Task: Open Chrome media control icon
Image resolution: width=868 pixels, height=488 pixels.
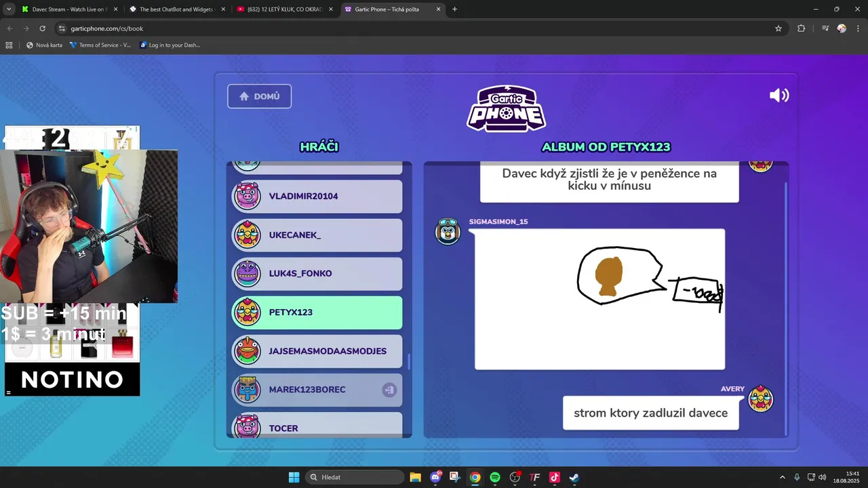Action: (x=825, y=28)
